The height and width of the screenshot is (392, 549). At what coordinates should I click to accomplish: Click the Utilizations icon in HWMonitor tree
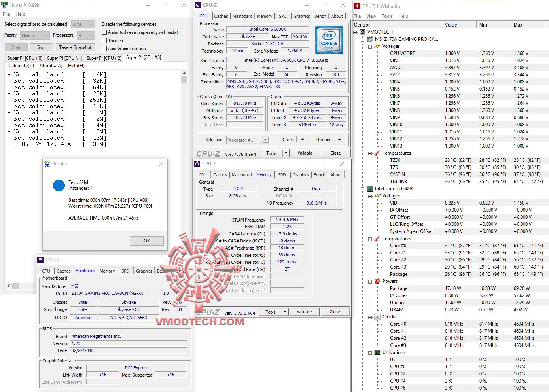pyautogui.click(x=377, y=352)
